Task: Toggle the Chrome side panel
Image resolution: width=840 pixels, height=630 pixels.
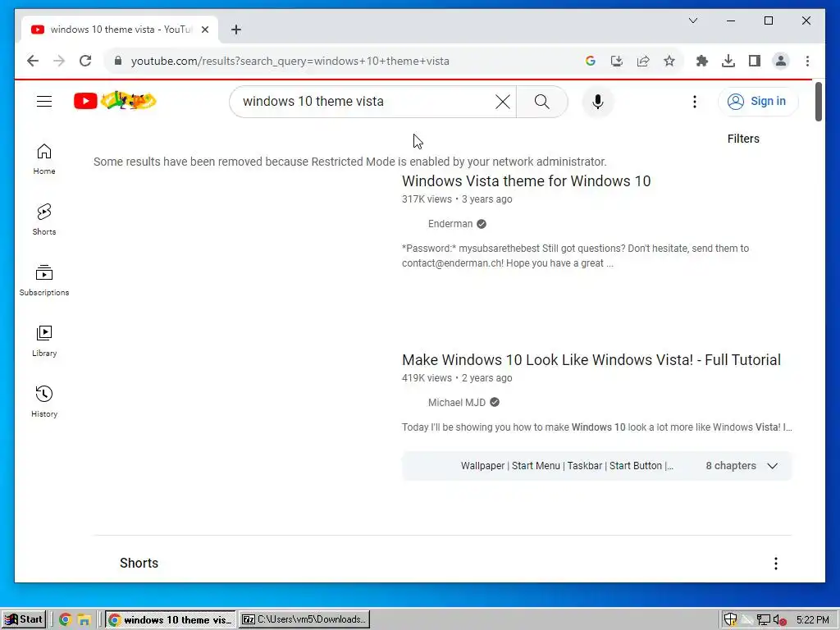Action: coord(755,61)
